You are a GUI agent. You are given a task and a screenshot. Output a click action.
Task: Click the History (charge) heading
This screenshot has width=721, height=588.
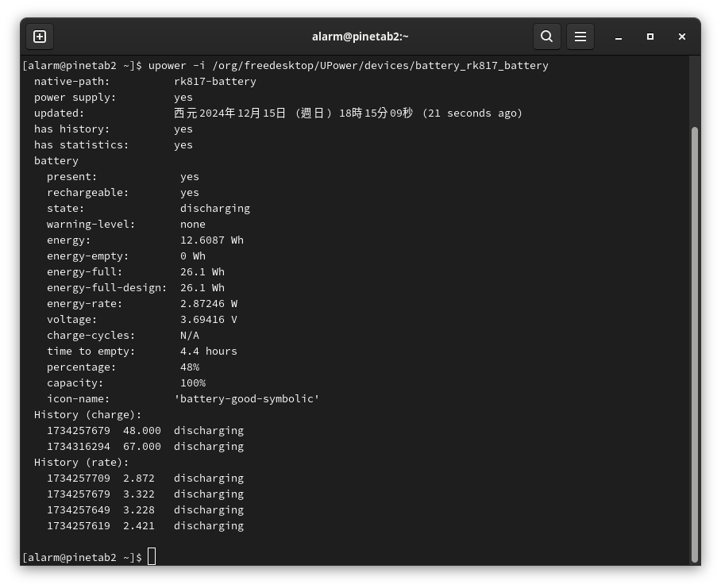click(x=87, y=414)
